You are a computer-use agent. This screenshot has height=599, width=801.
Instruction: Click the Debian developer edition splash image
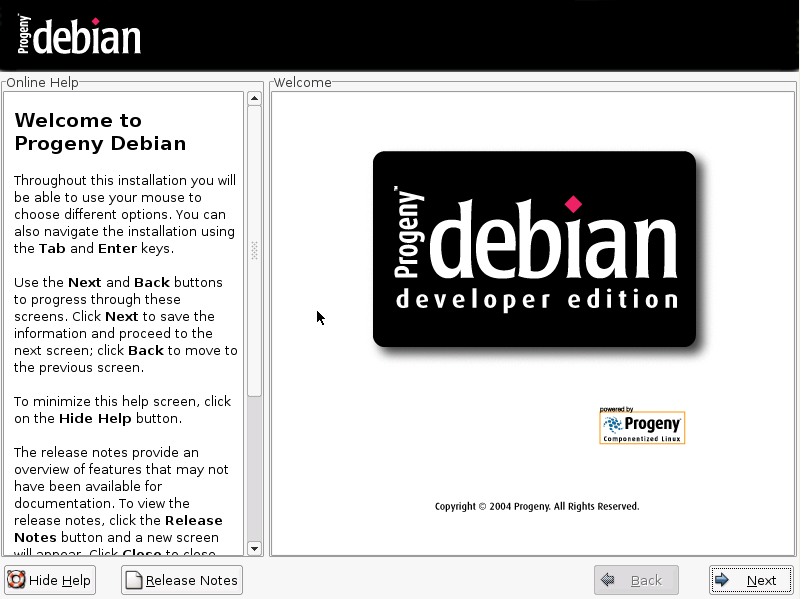tap(534, 249)
